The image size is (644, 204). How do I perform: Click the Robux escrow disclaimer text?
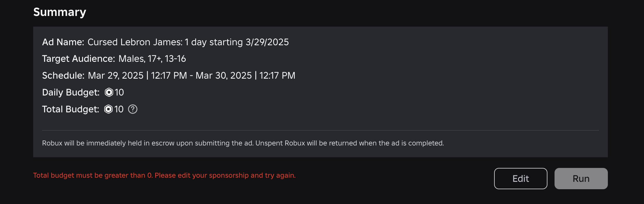coord(243,143)
